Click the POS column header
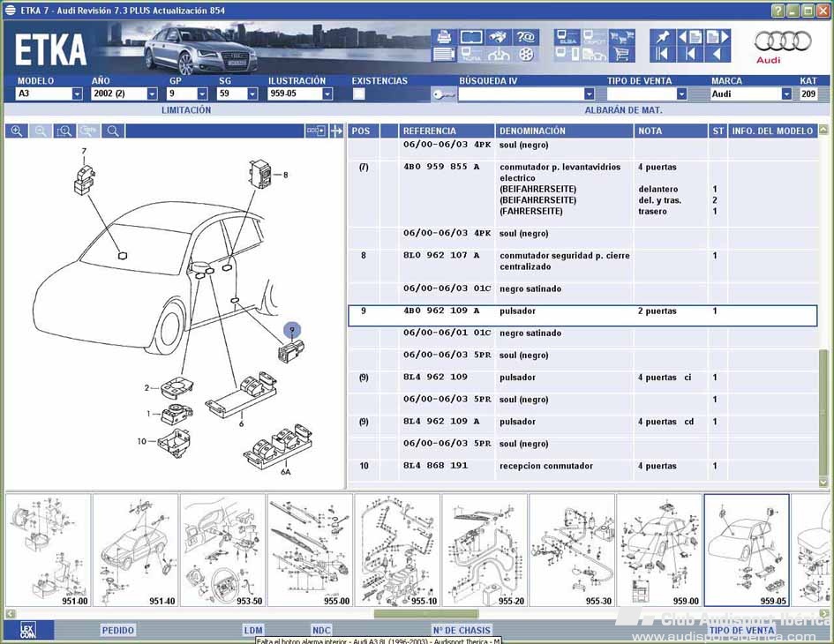The height and width of the screenshot is (644, 834). (364, 131)
